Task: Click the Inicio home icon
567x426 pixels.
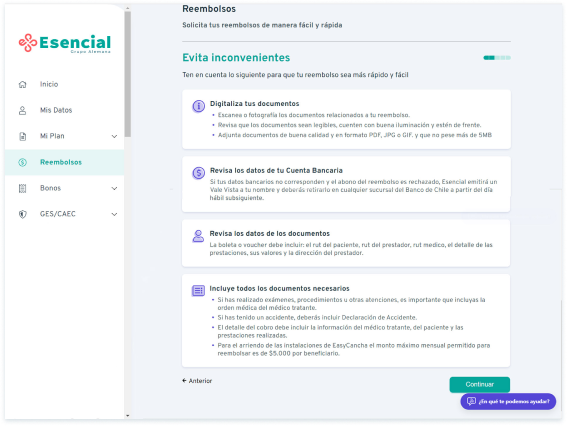Action: [x=22, y=84]
